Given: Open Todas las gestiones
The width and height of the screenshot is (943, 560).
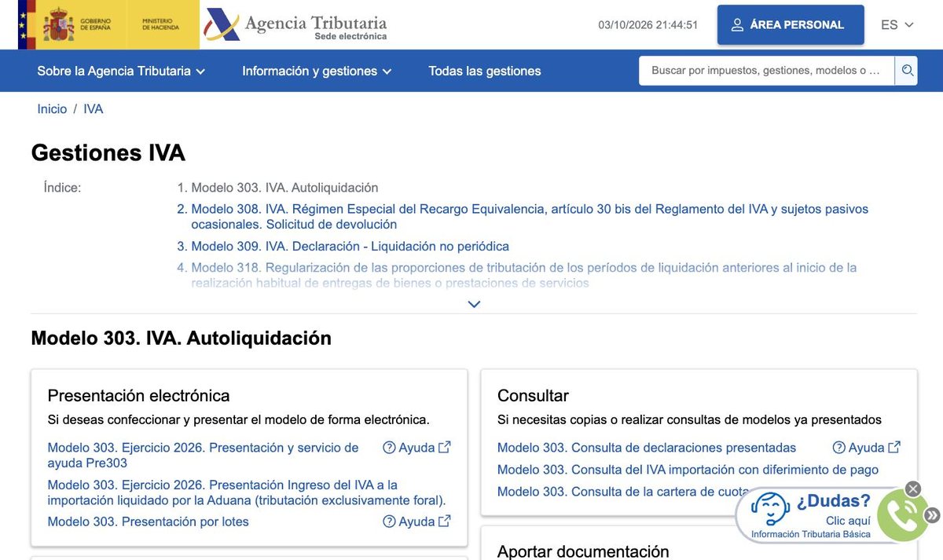Looking at the screenshot, I should [x=485, y=71].
